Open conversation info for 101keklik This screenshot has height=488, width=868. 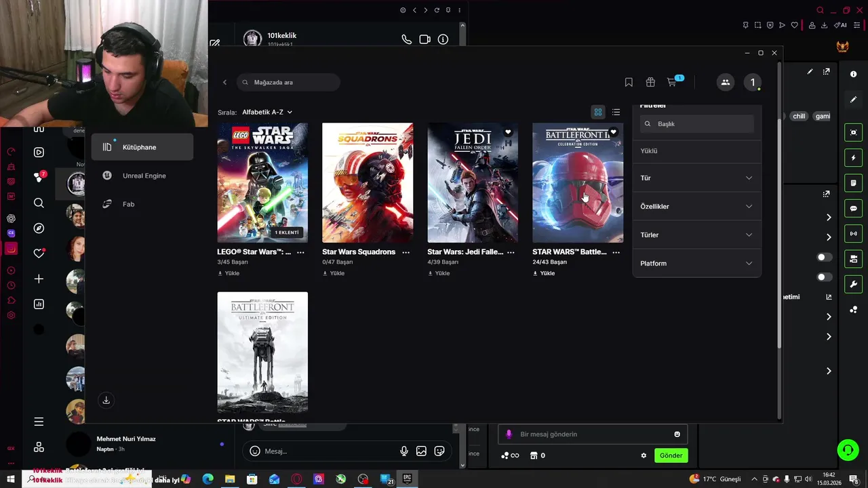point(443,39)
